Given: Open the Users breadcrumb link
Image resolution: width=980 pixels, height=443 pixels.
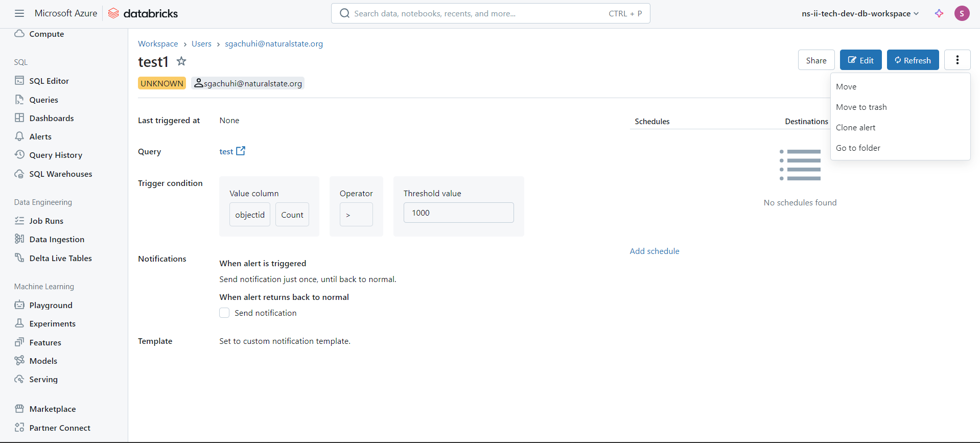Looking at the screenshot, I should pyautogui.click(x=201, y=43).
